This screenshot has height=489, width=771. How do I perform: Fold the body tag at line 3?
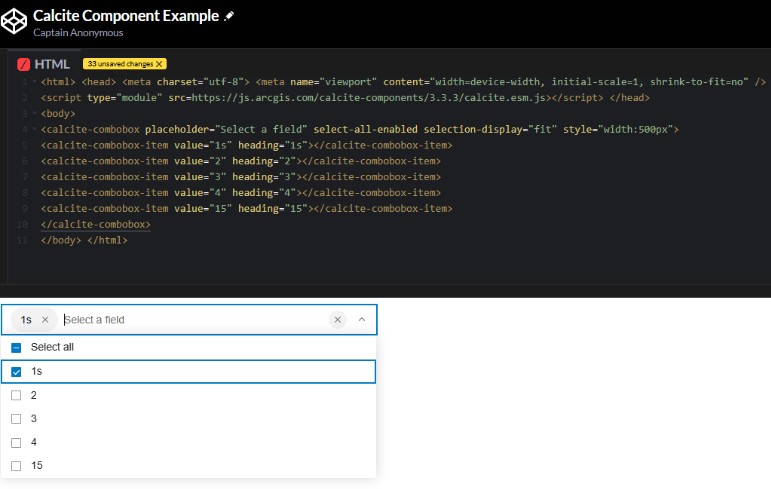[34, 113]
